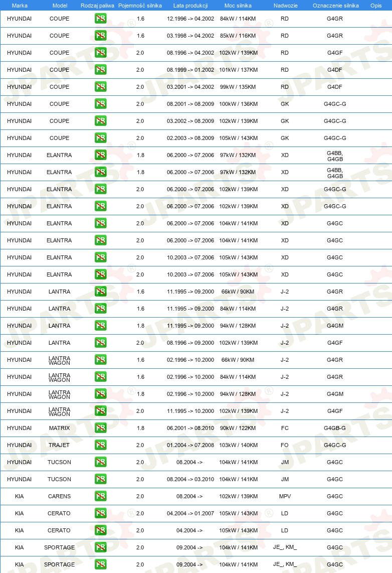Click fuel icon in LANTRA WAGON 11.1995 -> 10.2000 row

tap(100, 411)
